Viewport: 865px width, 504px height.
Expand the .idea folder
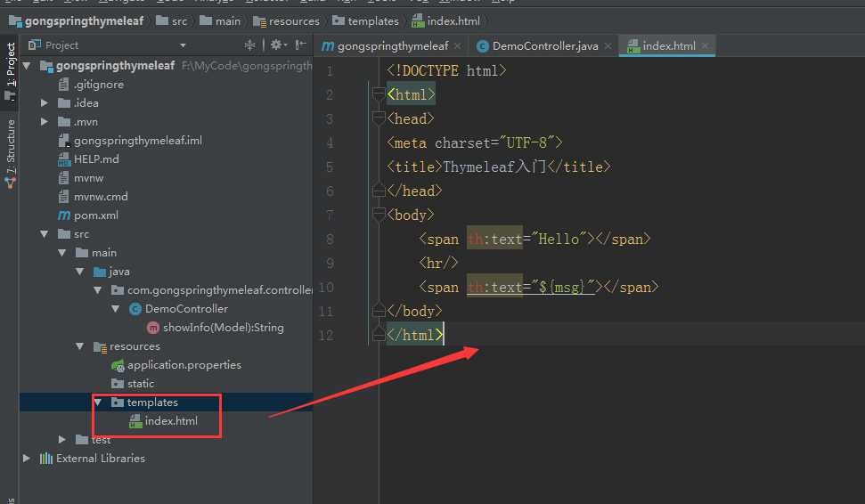tap(45, 103)
